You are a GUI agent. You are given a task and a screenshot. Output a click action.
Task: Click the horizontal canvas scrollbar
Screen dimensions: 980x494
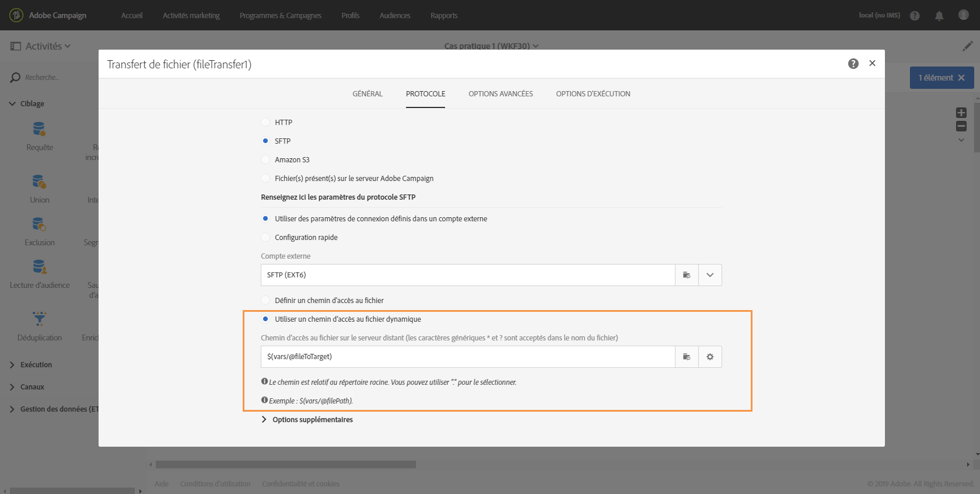tap(286, 465)
